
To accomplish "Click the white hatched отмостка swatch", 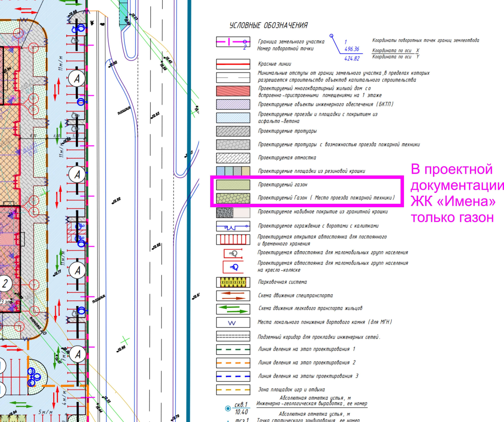I will tap(233, 158).
